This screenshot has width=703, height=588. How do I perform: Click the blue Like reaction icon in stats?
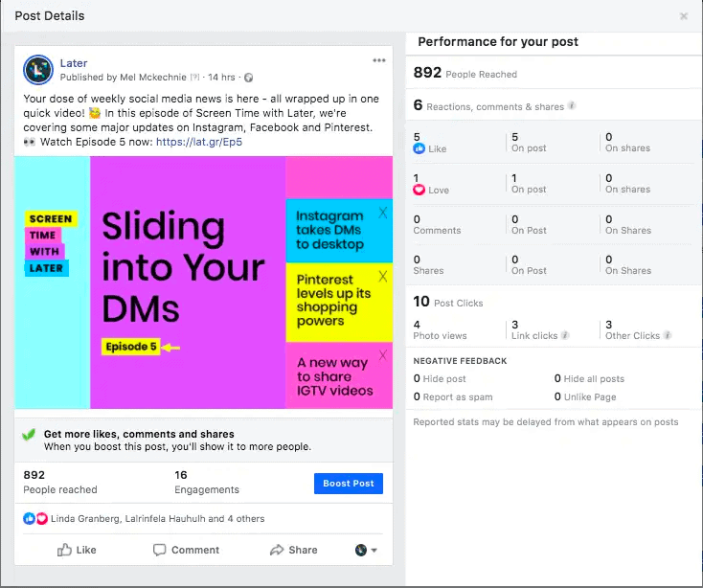pyautogui.click(x=419, y=149)
